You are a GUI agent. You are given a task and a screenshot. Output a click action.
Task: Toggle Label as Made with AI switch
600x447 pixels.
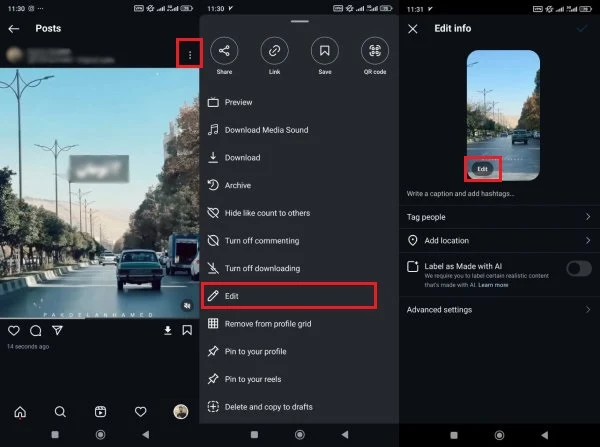[x=579, y=269]
